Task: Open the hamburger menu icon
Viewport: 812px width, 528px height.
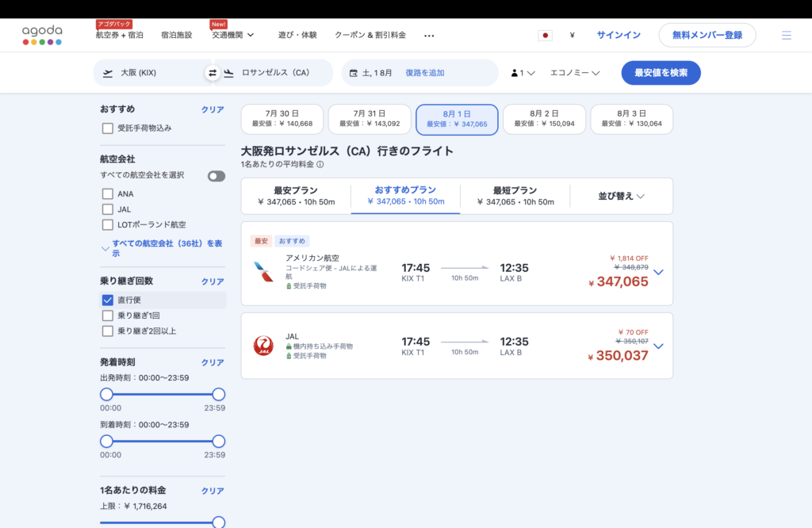Action: [786, 36]
